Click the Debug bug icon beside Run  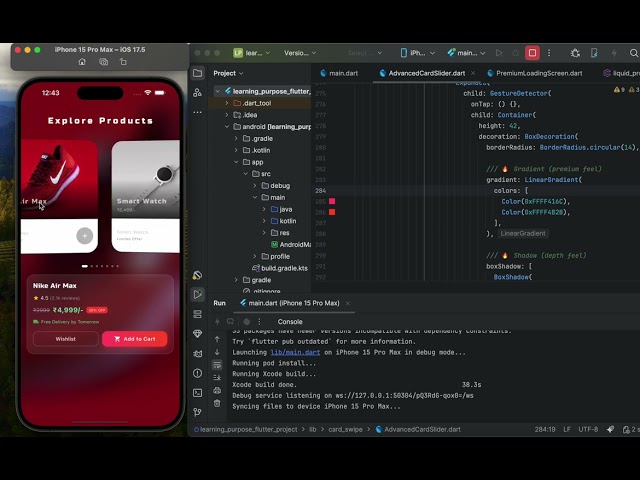click(516, 53)
